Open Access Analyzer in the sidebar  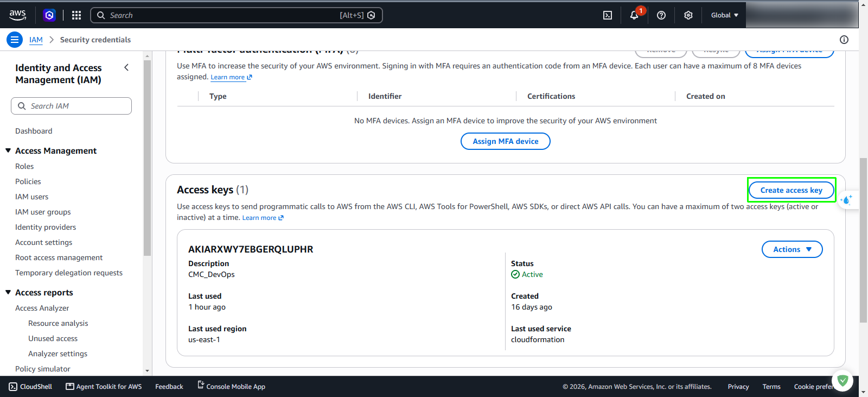point(42,308)
